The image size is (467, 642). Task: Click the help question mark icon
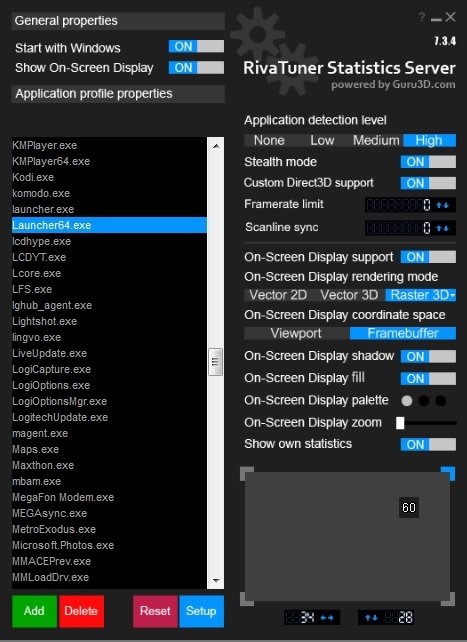coord(422,17)
